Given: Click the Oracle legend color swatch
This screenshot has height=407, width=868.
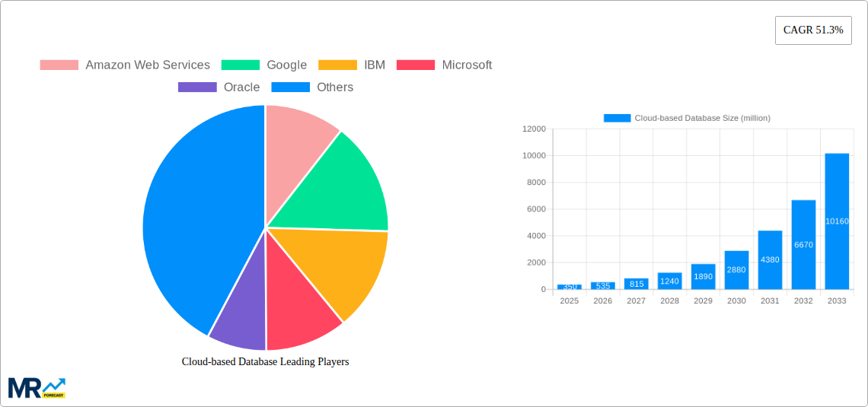Looking at the screenshot, I should (198, 87).
